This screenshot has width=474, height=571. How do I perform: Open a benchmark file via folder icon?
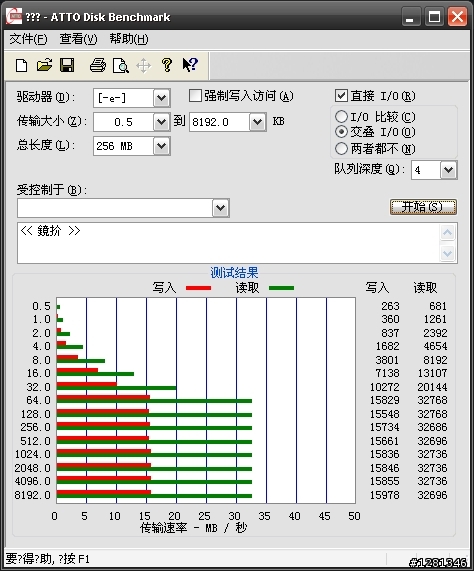click(44, 66)
